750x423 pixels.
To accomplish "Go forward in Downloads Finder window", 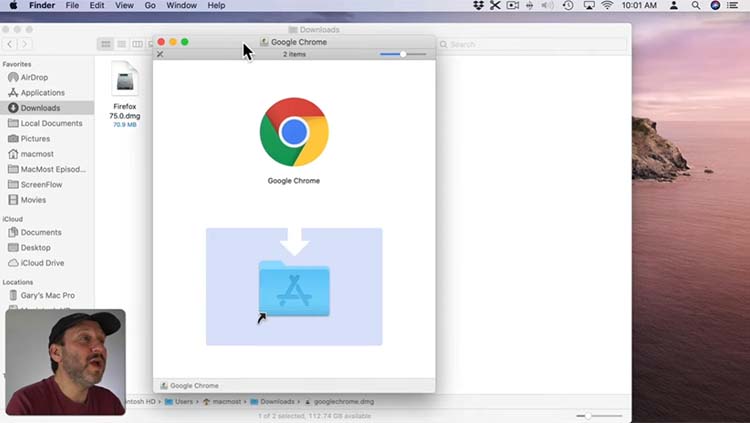I will (x=24, y=44).
